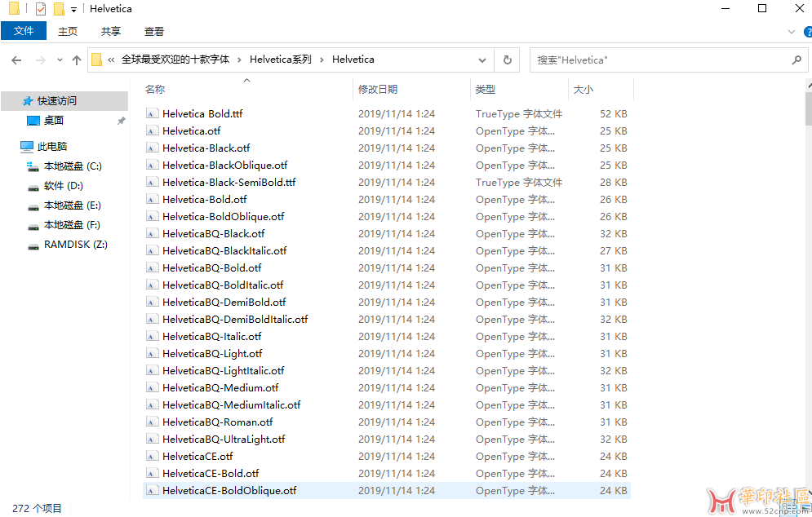Click the vertical scrollbar thumb
The height and width of the screenshot is (517, 812).
(x=809, y=108)
